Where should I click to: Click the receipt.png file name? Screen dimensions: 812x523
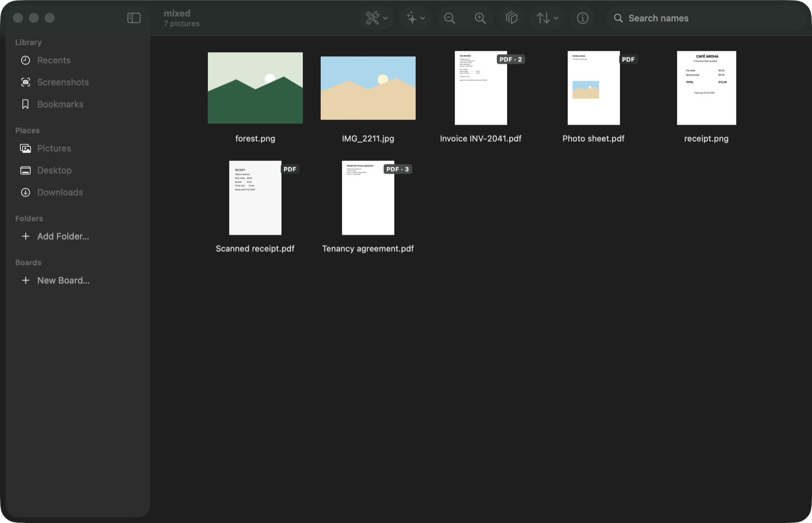tap(706, 139)
